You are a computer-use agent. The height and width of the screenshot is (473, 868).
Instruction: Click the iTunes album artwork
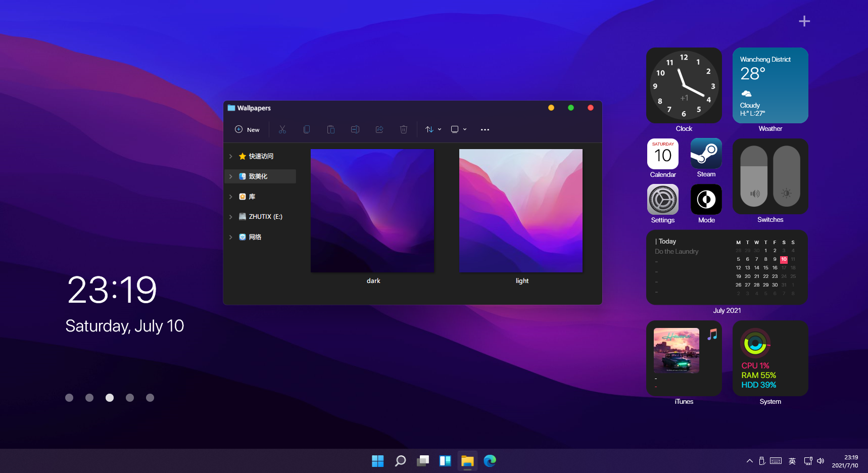[x=677, y=351]
